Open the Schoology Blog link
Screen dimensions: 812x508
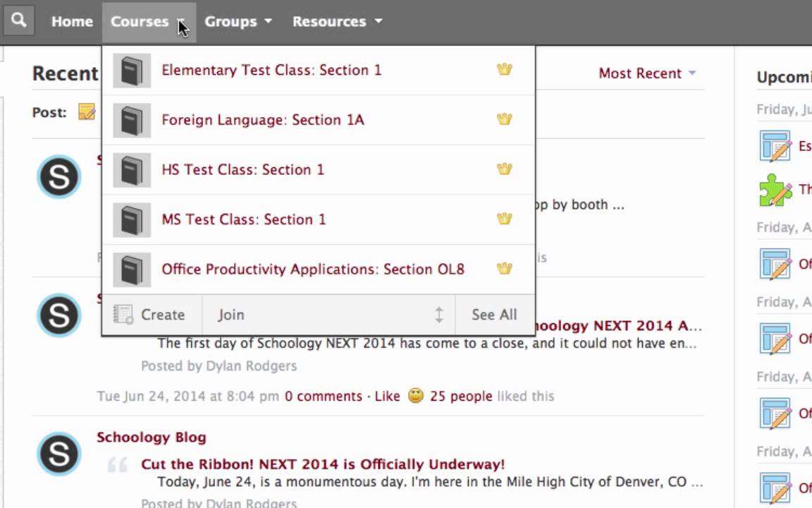pyautogui.click(x=152, y=437)
